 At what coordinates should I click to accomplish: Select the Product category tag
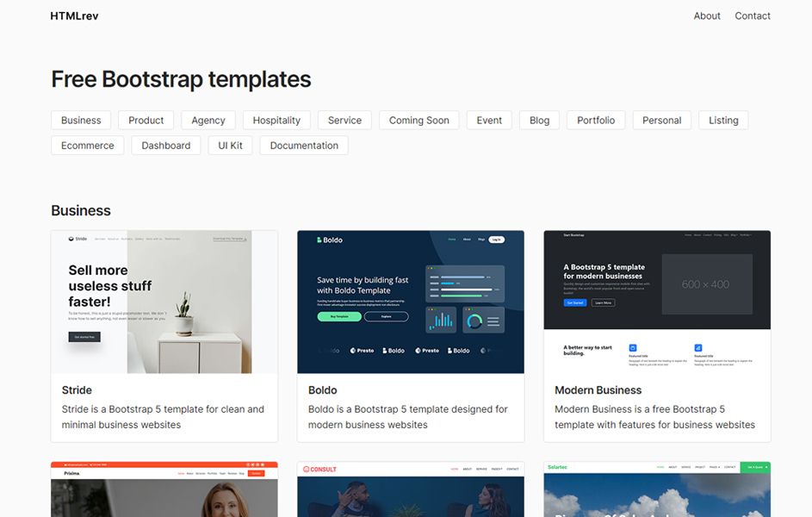(146, 120)
